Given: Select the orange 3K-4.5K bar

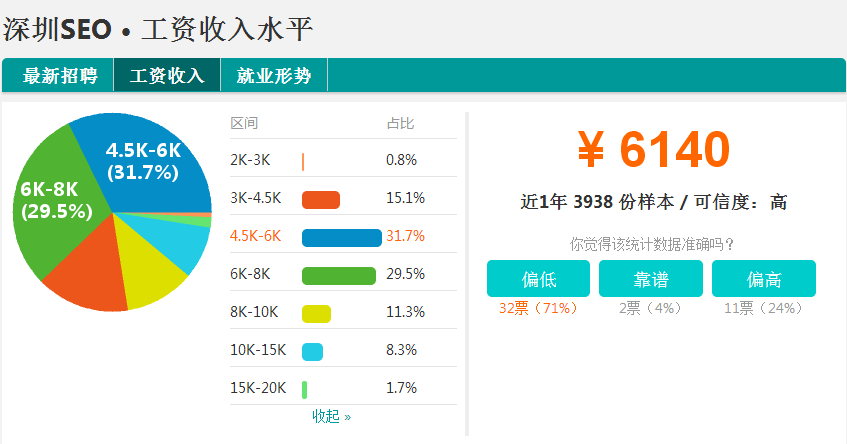Looking at the screenshot, I should pyautogui.click(x=321, y=200).
